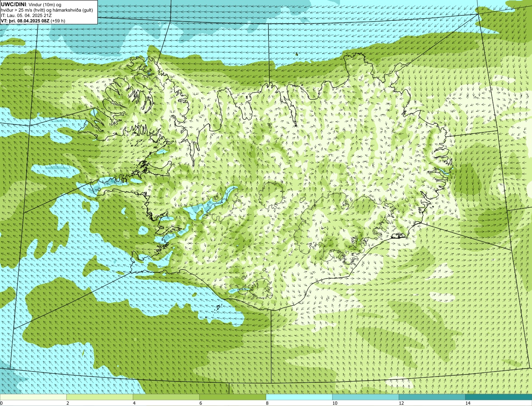Click the scale label '0' under color bar

tap(1, 403)
